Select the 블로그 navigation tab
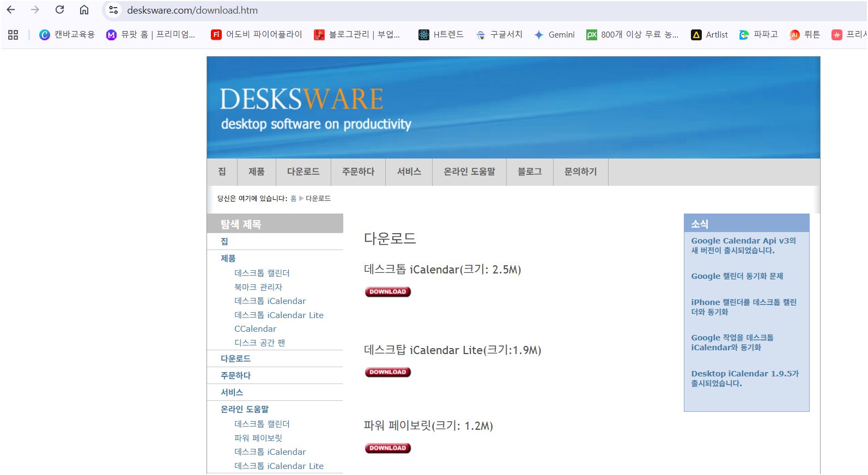 pos(530,172)
